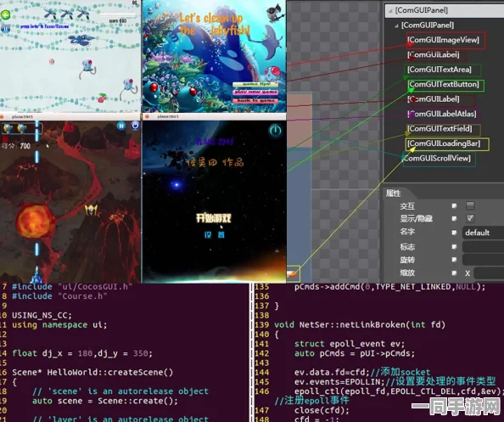Collapse the nested ComGUIPanel node arrow
The image size is (504, 422).
point(396,25)
